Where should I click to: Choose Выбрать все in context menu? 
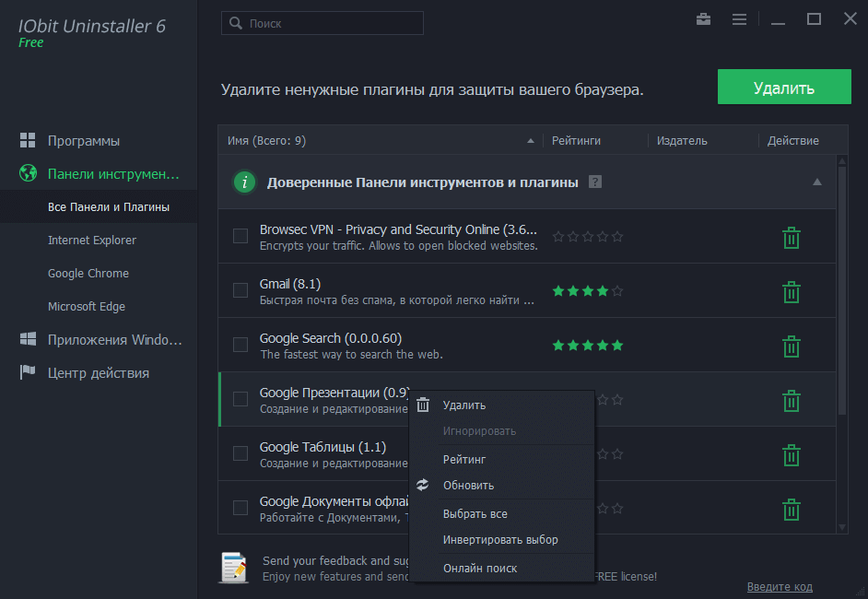[x=501, y=513]
